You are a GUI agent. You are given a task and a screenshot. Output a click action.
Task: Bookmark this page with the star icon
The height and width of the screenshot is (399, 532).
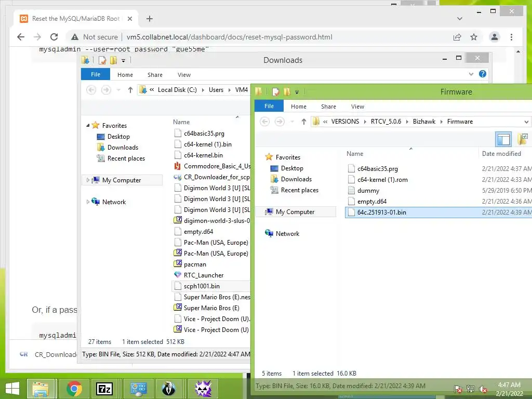point(474,37)
